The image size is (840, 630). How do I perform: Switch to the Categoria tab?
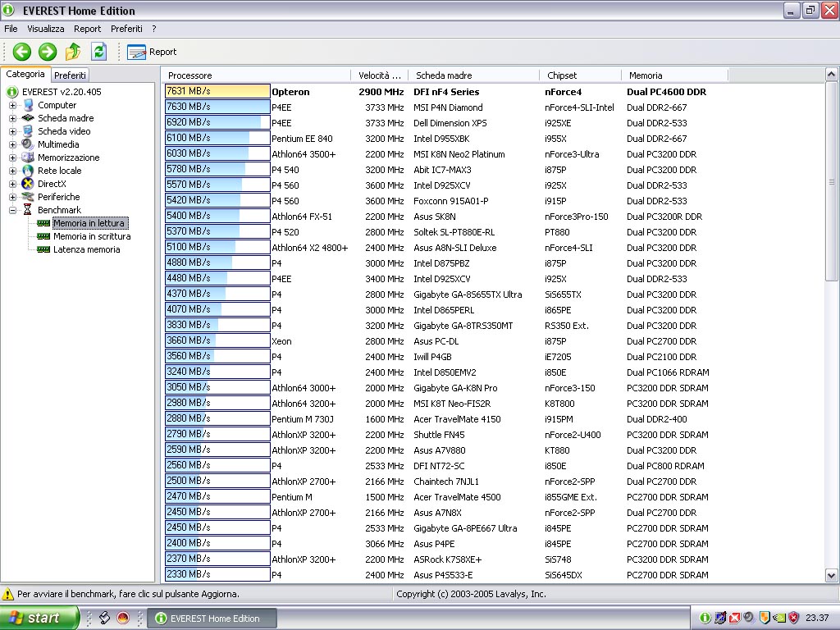pyautogui.click(x=25, y=74)
